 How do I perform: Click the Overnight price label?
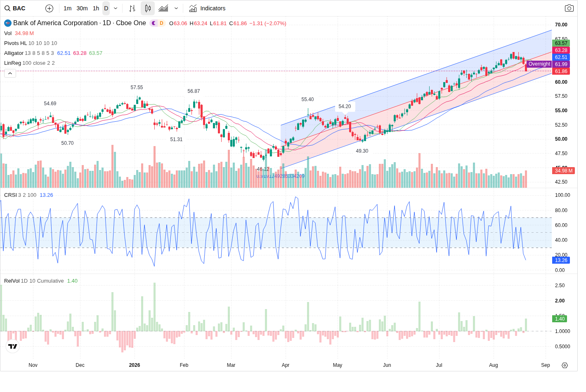tap(539, 64)
